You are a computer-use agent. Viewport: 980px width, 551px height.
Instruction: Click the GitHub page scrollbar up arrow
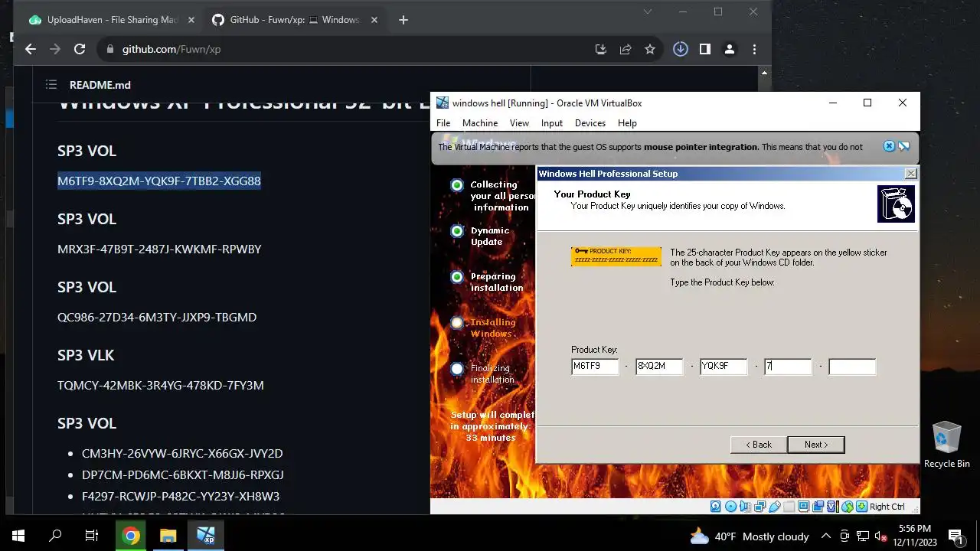764,73
